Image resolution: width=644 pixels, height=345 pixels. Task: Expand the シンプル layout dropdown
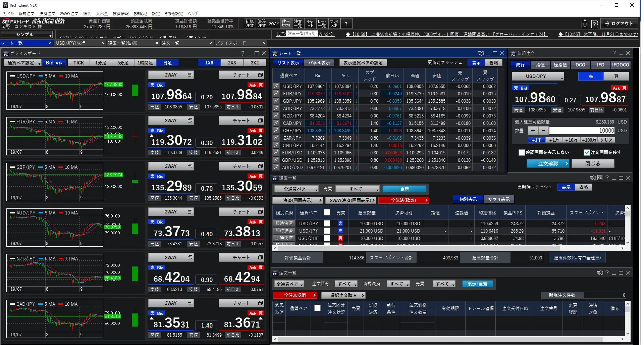click(27, 35)
